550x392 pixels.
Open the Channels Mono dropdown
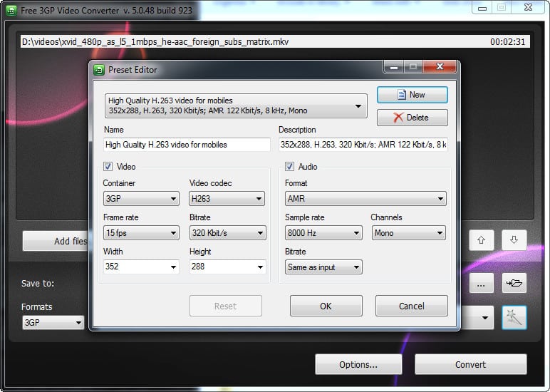click(408, 233)
